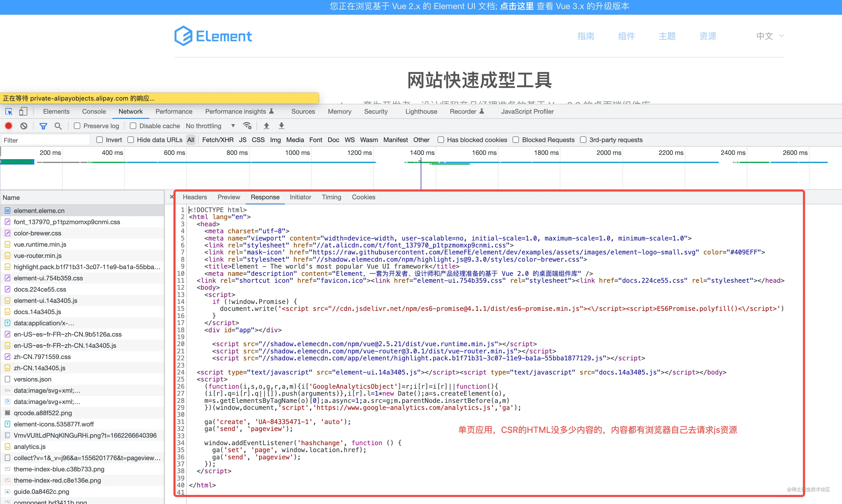The height and width of the screenshot is (504, 842).
Task: Clear the network log icon
Action: click(24, 126)
